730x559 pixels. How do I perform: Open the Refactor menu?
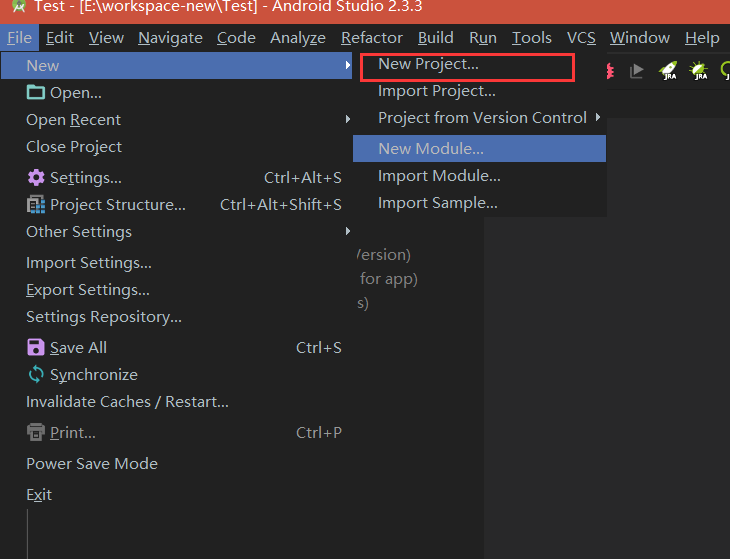tap(372, 38)
